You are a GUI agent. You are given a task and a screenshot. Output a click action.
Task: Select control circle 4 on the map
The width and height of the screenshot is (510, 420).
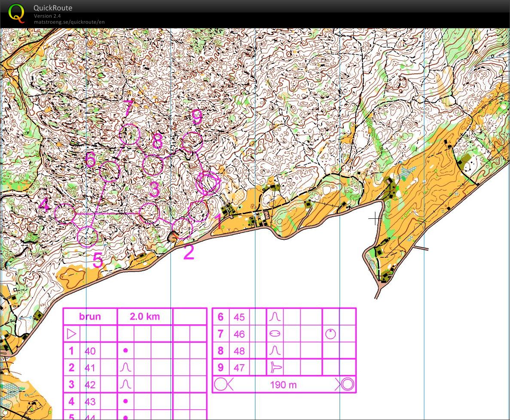tap(65, 214)
